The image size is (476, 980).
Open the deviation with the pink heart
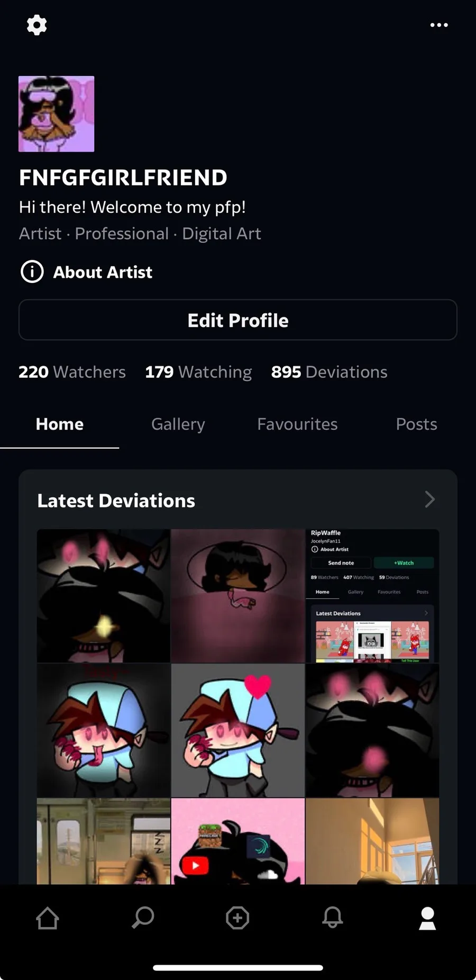point(238,730)
